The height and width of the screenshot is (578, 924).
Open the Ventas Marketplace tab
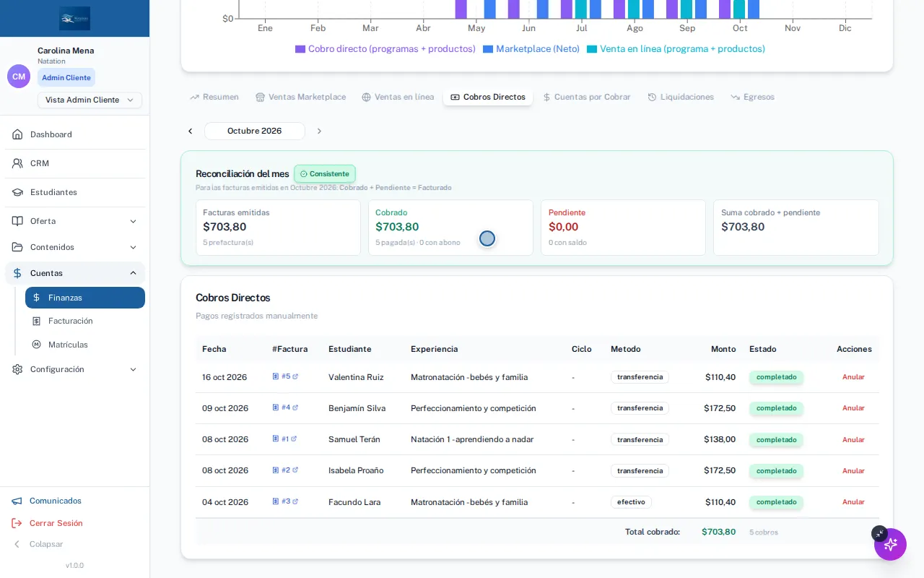300,97
